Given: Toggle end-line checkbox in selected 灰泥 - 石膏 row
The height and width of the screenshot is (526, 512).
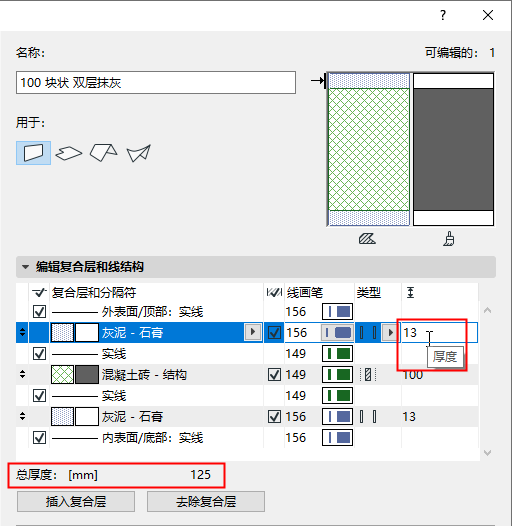Looking at the screenshot, I should [274, 333].
